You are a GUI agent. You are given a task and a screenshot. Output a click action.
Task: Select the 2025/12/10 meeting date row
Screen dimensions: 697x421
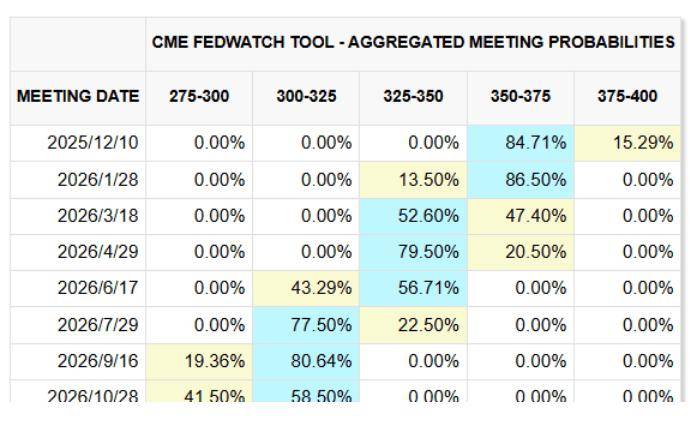click(x=92, y=143)
